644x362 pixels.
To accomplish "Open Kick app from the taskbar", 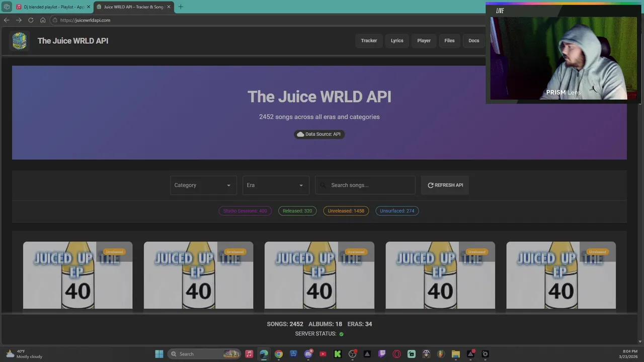I will click(338, 354).
